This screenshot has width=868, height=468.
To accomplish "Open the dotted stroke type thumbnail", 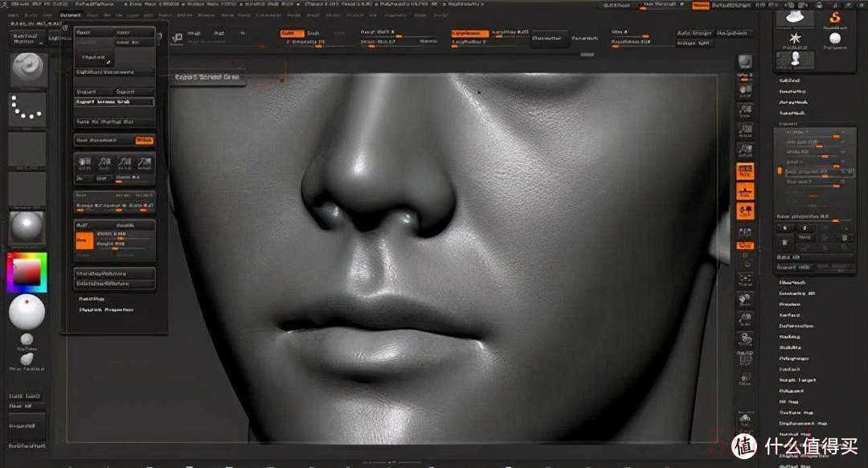I will coord(27,109).
